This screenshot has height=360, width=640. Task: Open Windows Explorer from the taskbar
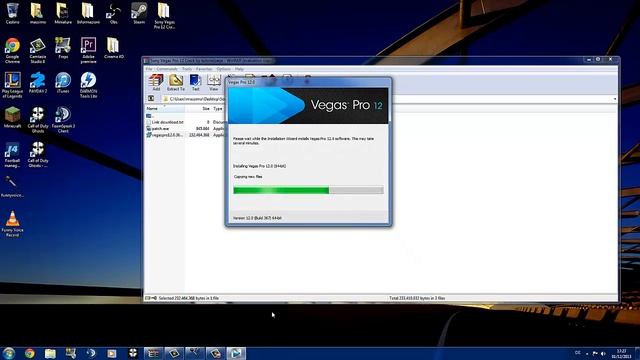pos(50,353)
